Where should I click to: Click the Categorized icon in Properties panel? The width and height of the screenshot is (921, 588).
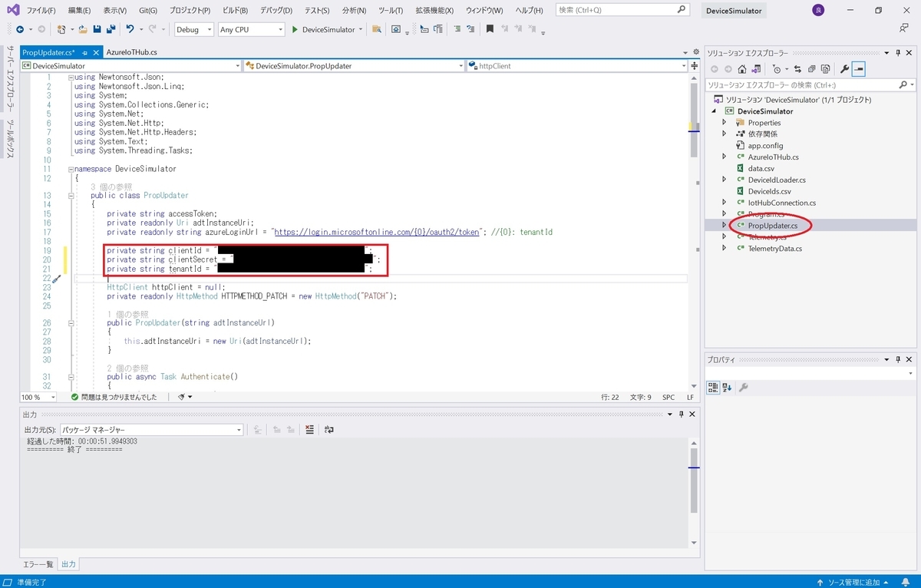pyautogui.click(x=713, y=388)
